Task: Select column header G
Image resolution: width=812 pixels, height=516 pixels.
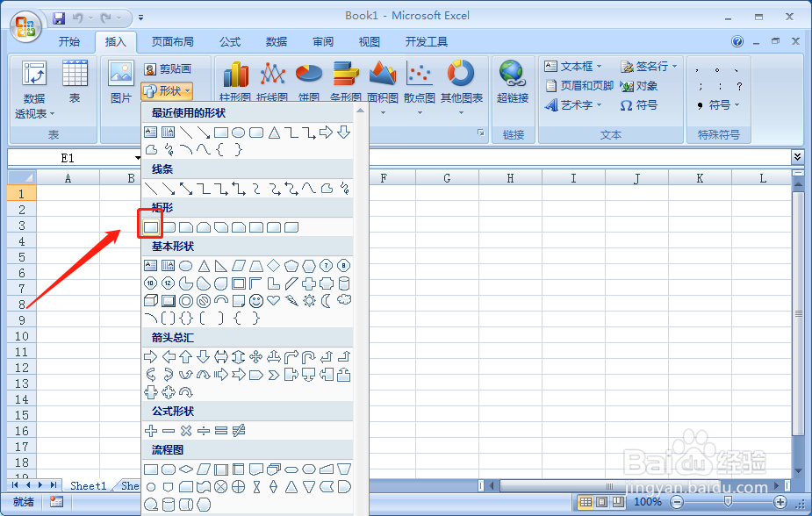Action: (x=447, y=178)
